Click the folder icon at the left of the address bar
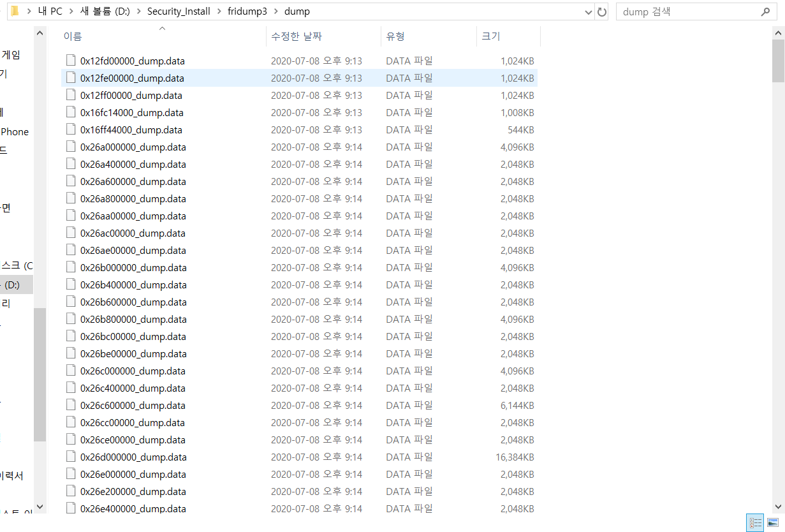 (14, 11)
